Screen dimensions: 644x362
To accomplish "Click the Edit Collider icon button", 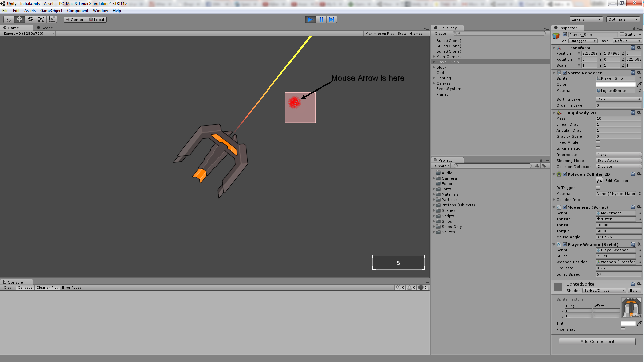I will click(599, 181).
